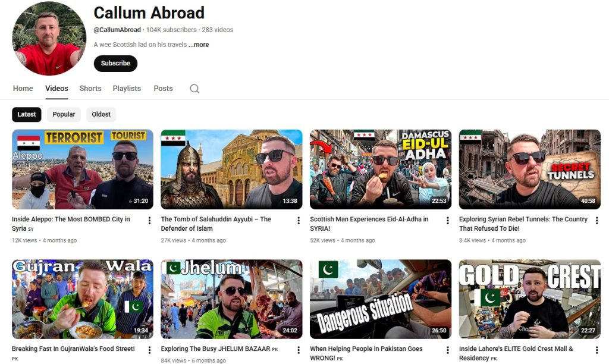Open three-dot menu for Tomb of Salahuddin video
Image resolution: width=609 pixels, height=364 pixels.
pos(299,221)
